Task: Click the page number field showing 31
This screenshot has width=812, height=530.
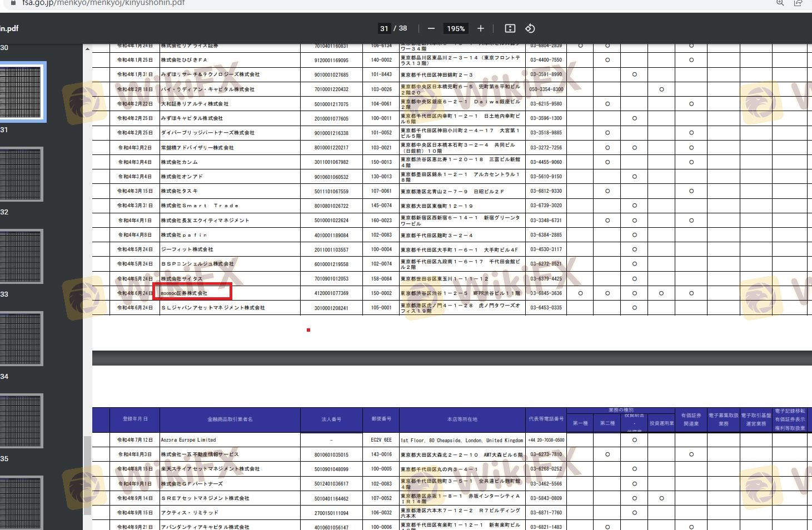Action: [x=384, y=28]
